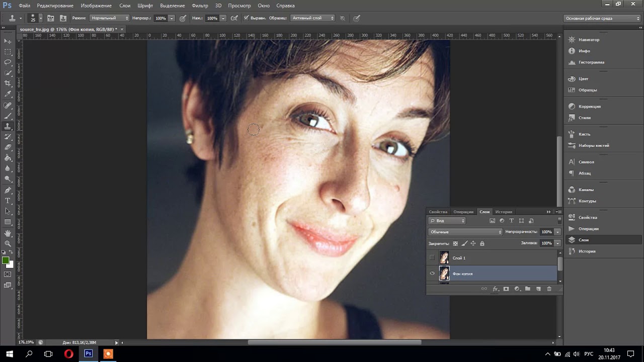Screen dimensions: 644x362
Task: Hide the Фон копия layer
Action: [x=432, y=274]
